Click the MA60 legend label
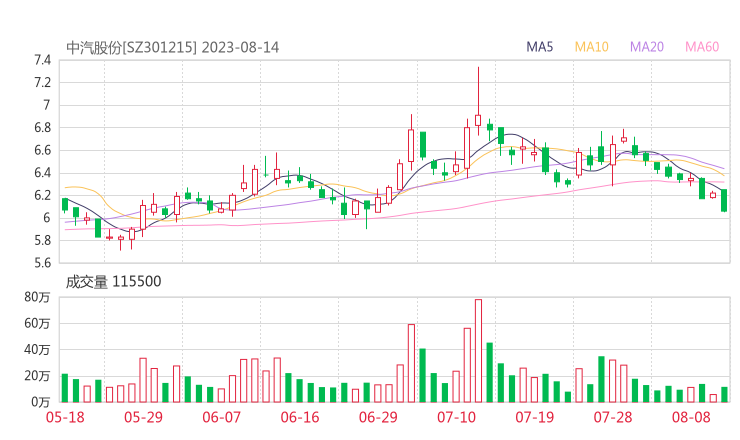The width and height of the screenshot is (740, 440). (x=702, y=47)
